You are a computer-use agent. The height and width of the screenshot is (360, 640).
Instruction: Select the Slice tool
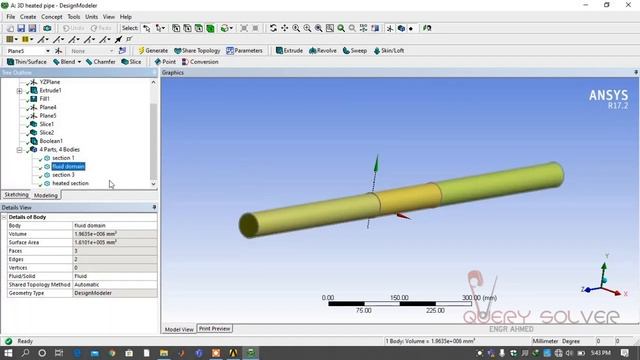[x=131, y=62]
